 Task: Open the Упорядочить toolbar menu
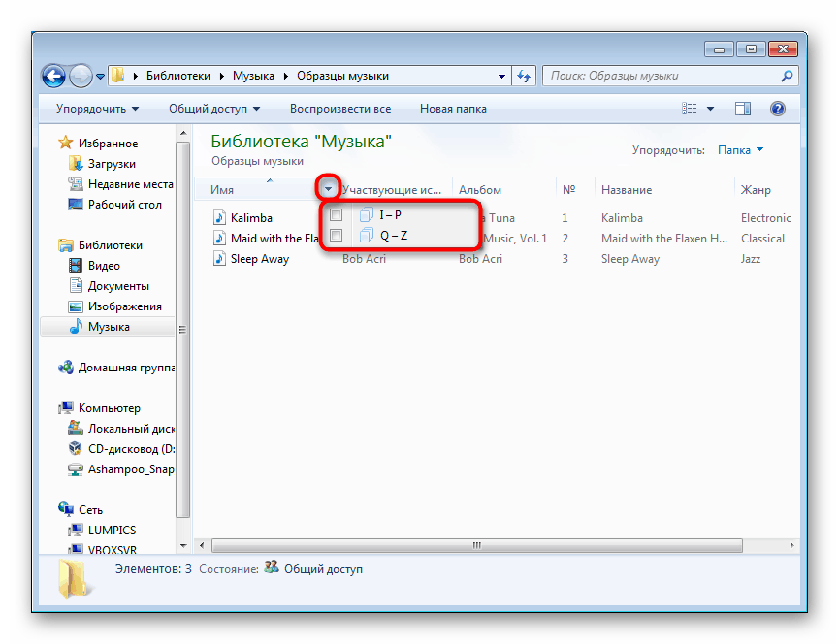pos(97,109)
